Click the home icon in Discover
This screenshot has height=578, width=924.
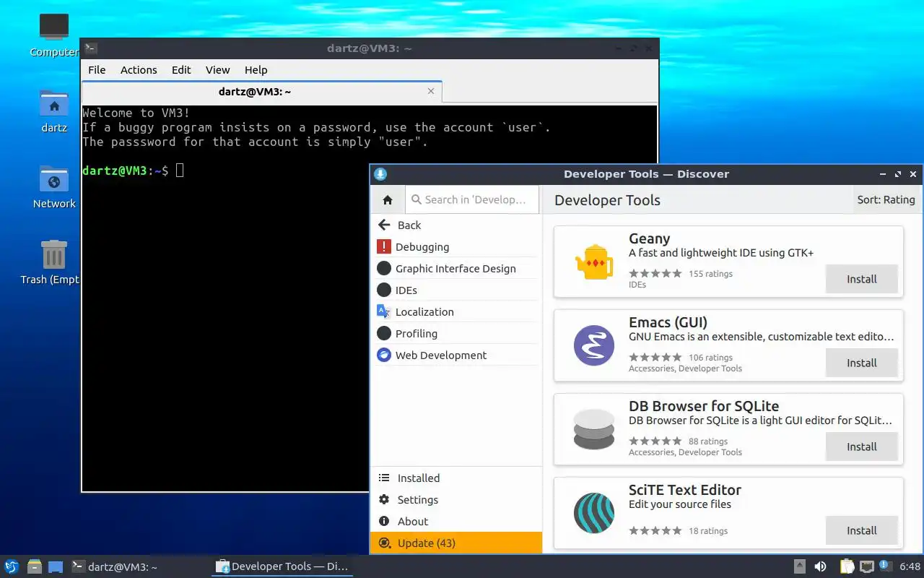pyautogui.click(x=388, y=200)
